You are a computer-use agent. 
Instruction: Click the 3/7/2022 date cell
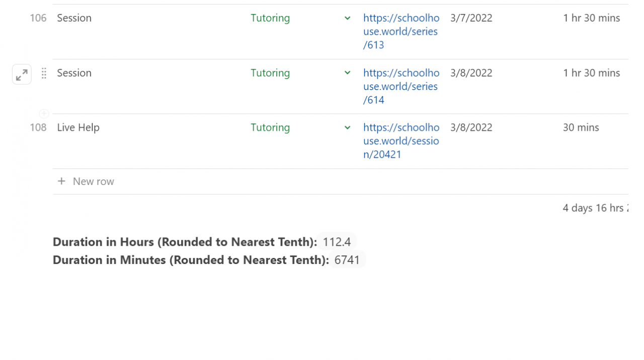pos(471,18)
